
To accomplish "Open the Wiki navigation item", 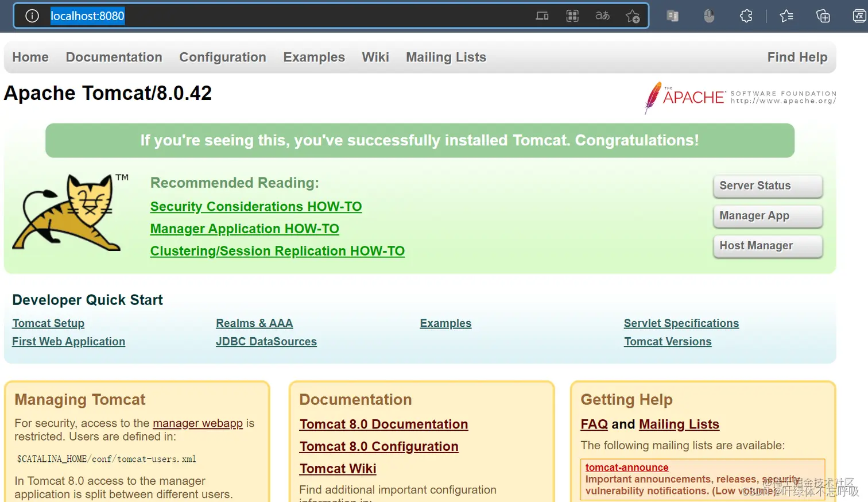I will [x=375, y=57].
